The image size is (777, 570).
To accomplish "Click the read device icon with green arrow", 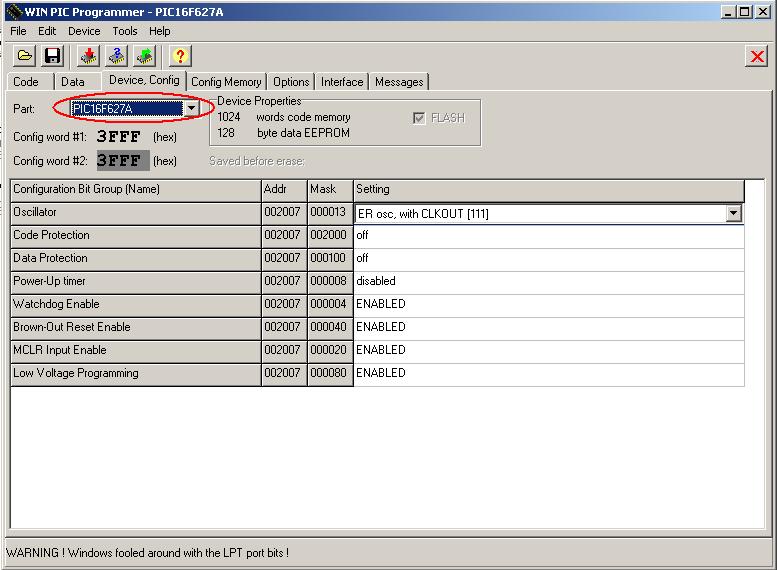I will pyautogui.click(x=145, y=56).
